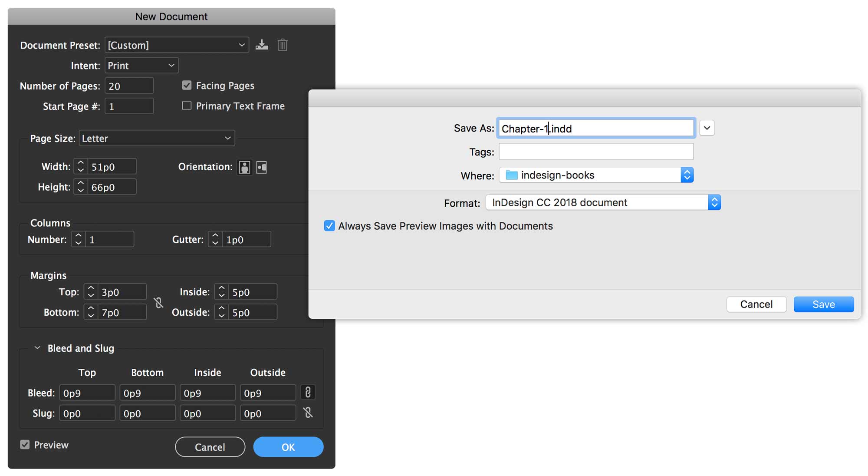Screen dimensions: 868x476
Task: Click the Bottom margin field
Action: (122, 312)
